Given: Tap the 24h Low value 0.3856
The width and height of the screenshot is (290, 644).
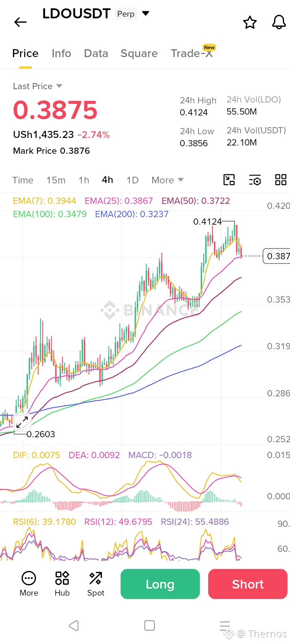Looking at the screenshot, I should (x=194, y=143).
